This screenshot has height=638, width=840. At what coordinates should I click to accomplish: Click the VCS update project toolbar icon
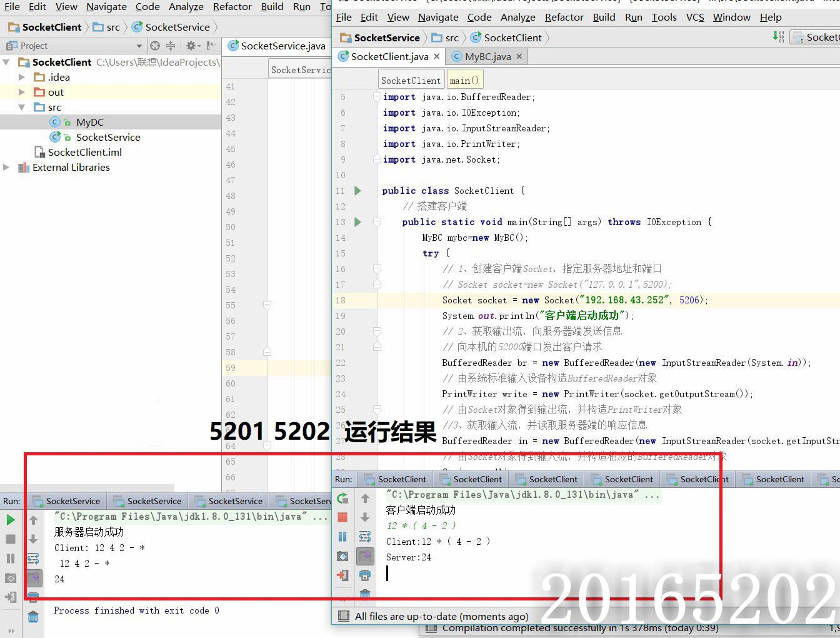point(779,37)
